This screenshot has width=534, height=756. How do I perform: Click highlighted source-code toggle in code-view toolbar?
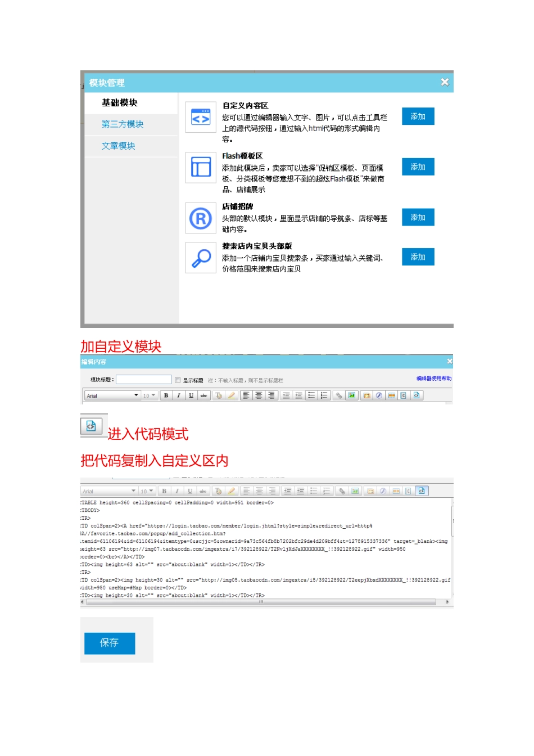coord(421,491)
